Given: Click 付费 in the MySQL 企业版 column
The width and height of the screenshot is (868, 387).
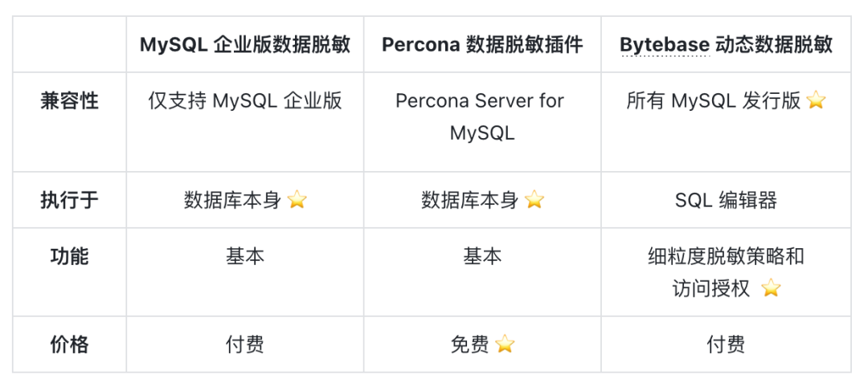Looking at the screenshot, I should [x=245, y=344].
